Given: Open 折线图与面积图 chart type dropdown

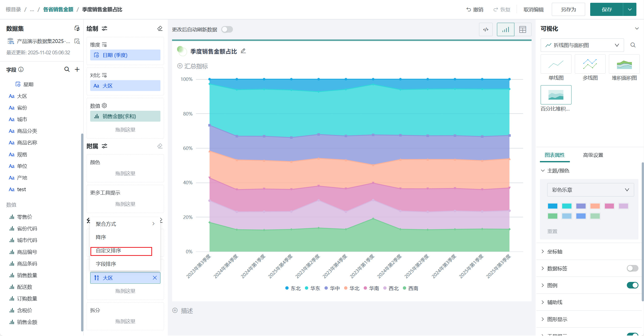Looking at the screenshot, I should (x=582, y=45).
